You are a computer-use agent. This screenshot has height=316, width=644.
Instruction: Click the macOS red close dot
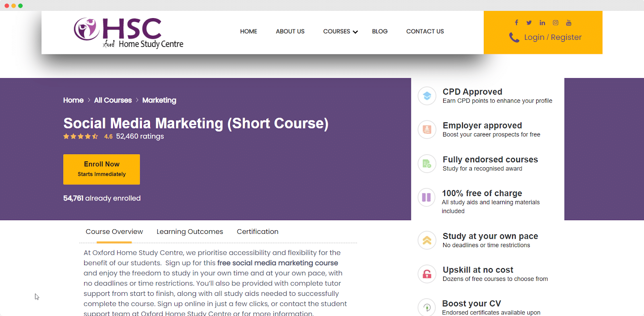pos(7,6)
